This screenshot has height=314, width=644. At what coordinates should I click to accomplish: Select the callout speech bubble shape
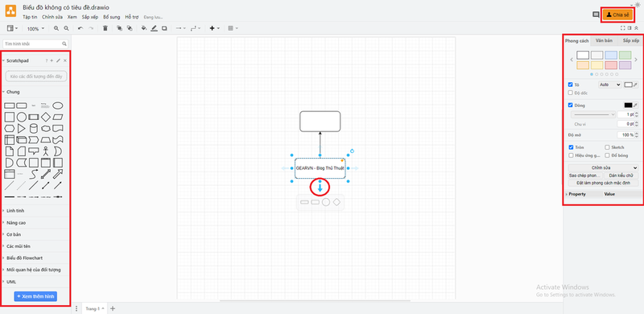tap(34, 151)
